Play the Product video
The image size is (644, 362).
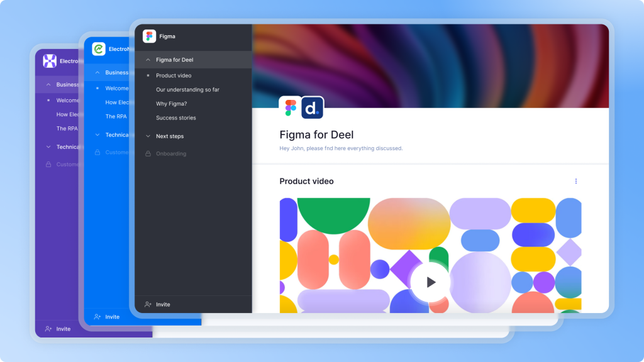(430, 282)
